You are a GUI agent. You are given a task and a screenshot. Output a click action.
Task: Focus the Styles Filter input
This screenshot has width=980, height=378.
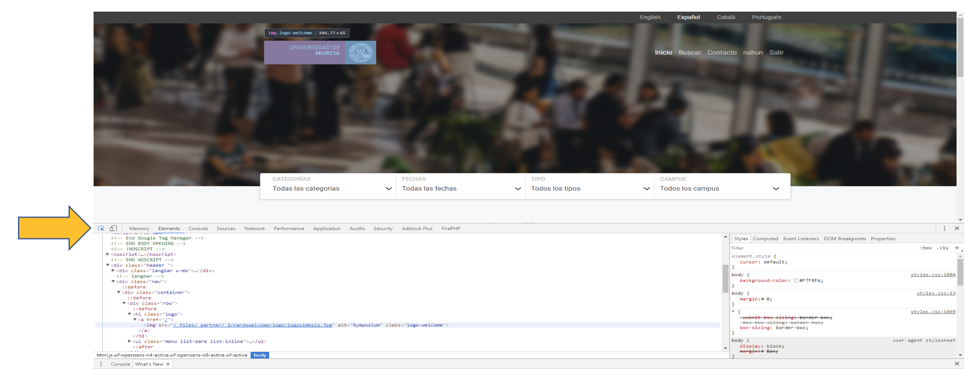(x=822, y=248)
